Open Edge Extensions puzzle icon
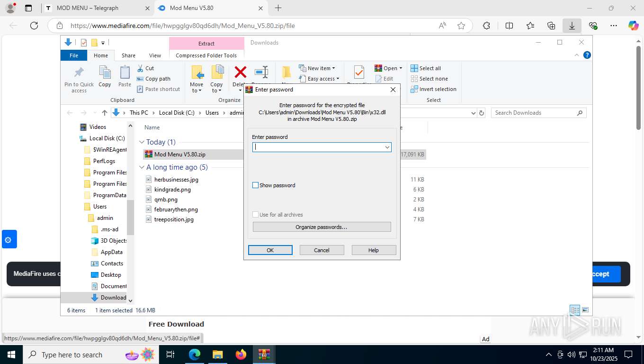644x364 pixels. [487, 26]
